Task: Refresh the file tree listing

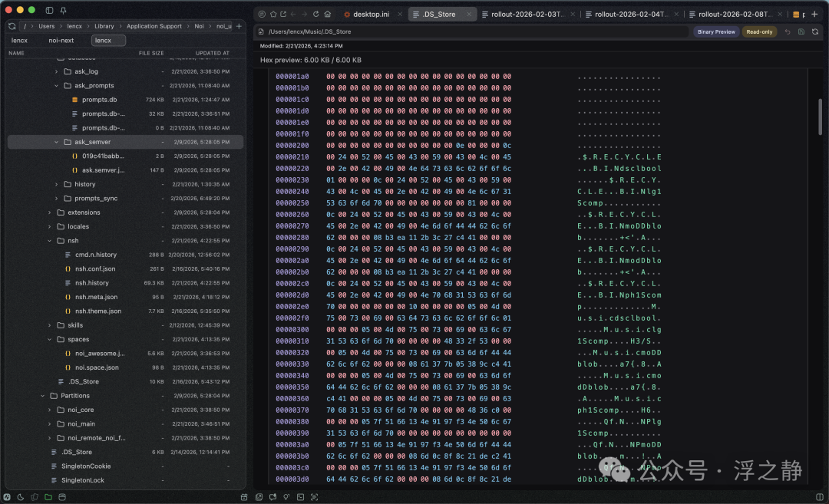Action: [x=12, y=26]
